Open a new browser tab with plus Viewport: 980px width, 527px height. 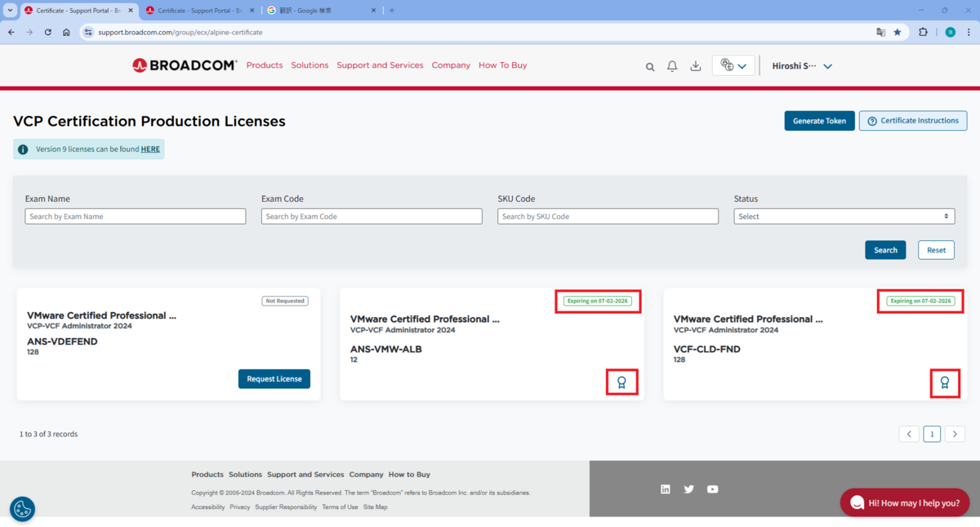click(392, 11)
